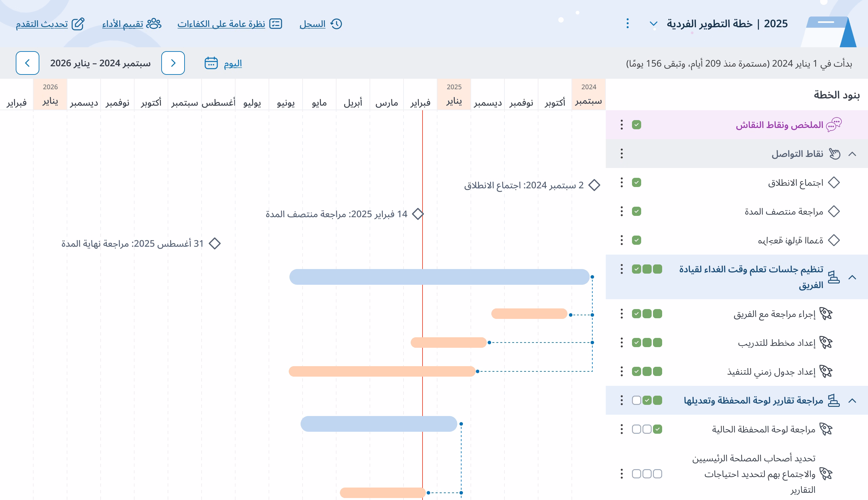Screen dimensions: 868x500
Task: Collapse تنظيم جلسات تعلم وقت الغداء section
Action: coord(852,277)
